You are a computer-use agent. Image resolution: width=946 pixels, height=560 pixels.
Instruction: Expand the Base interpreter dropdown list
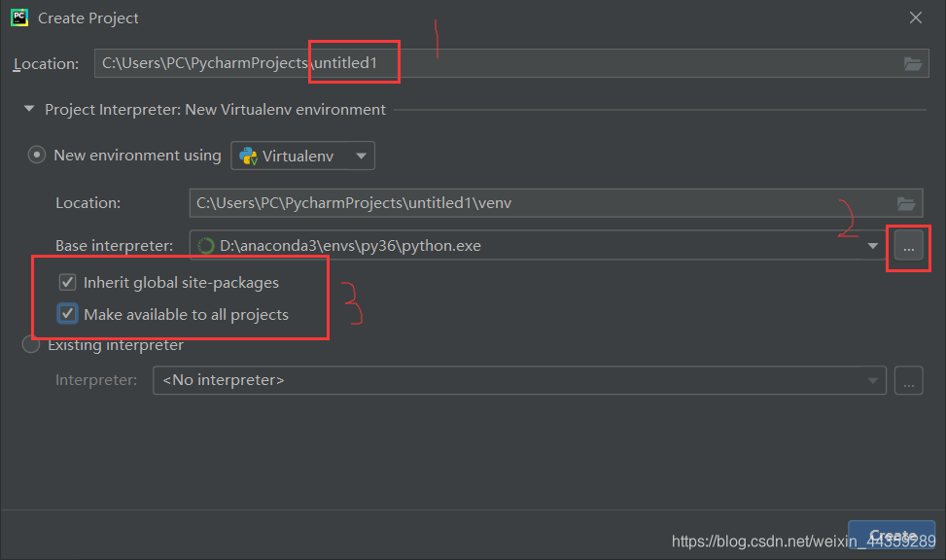(872, 246)
